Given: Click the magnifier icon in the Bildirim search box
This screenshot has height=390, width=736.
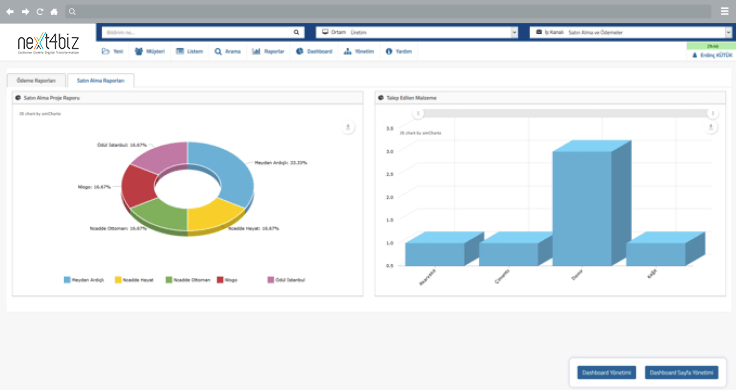Looking at the screenshot, I should click(x=297, y=32).
